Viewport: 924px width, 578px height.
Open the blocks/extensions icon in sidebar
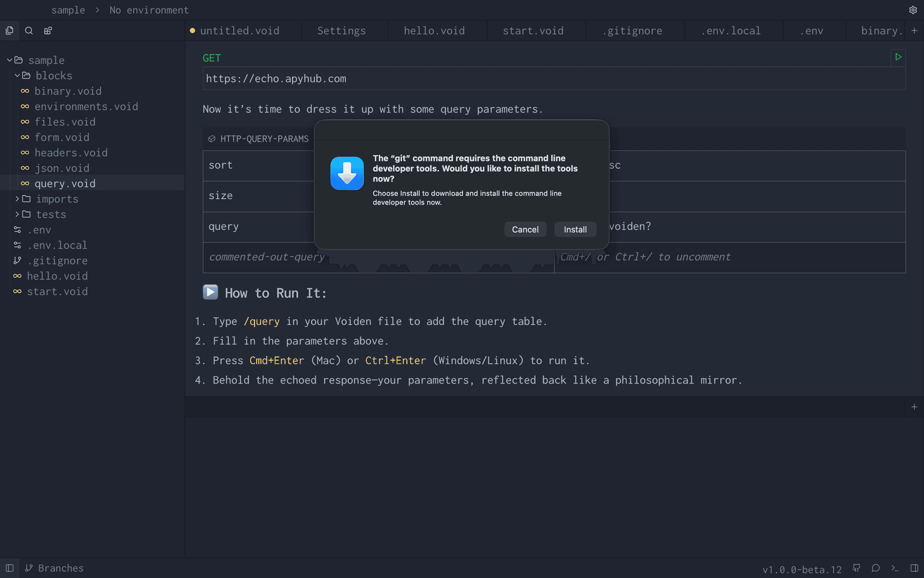pos(48,31)
